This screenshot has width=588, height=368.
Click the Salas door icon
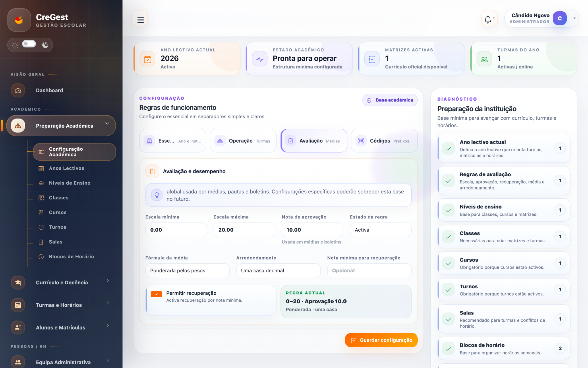tap(41, 242)
